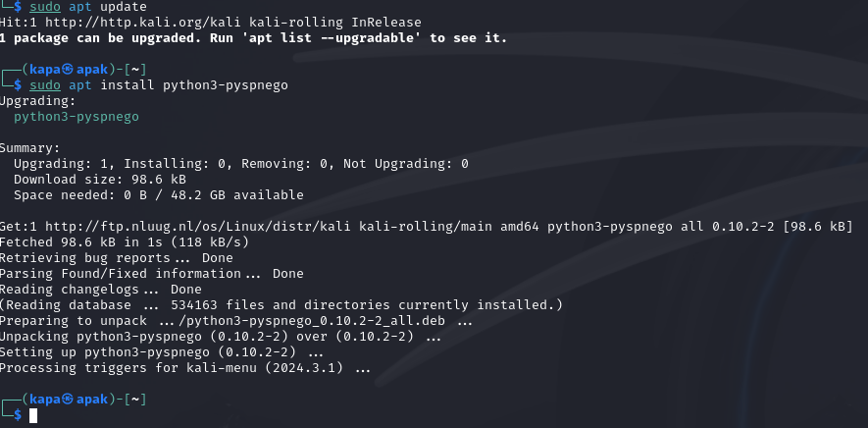Click the 'Setting up python3-pyspnego' line
Image resolution: width=868 pixels, height=428 pixels.
pyautogui.click(x=162, y=352)
